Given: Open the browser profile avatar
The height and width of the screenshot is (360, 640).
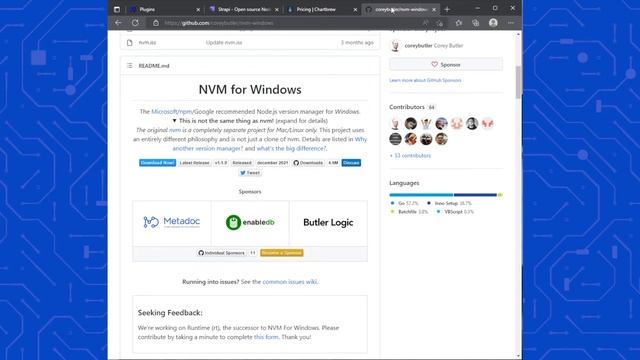Looking at the screenshot, I should (x=493, y=23).
